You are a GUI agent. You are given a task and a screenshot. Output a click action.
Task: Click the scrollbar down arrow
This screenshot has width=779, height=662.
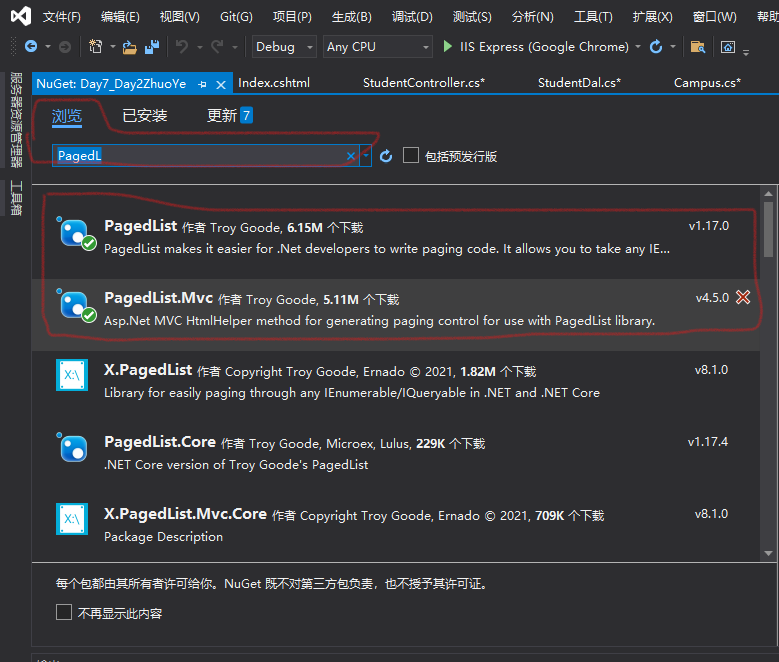click(769, 553)
